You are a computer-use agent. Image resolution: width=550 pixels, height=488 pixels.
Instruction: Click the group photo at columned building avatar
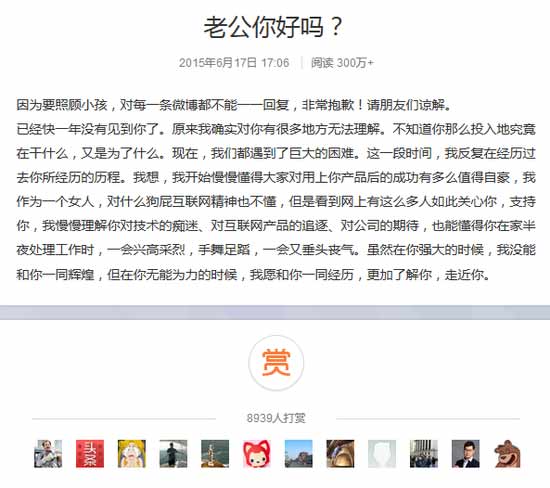coord(424,454)
